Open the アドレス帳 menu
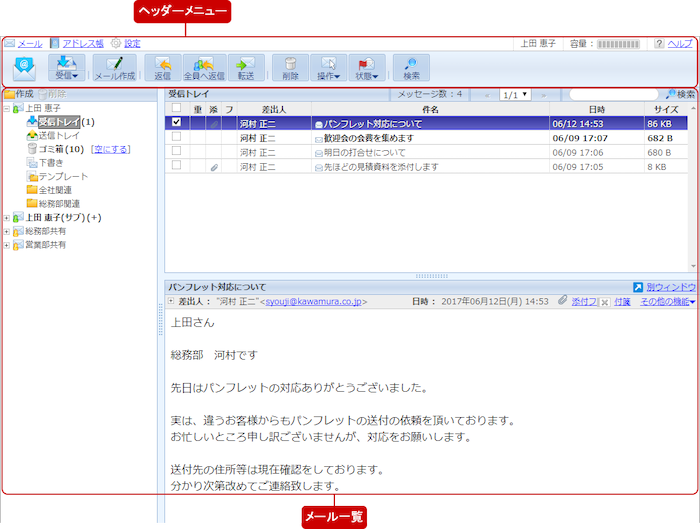This screenshot has width=700, height=529. click(82, 44)
